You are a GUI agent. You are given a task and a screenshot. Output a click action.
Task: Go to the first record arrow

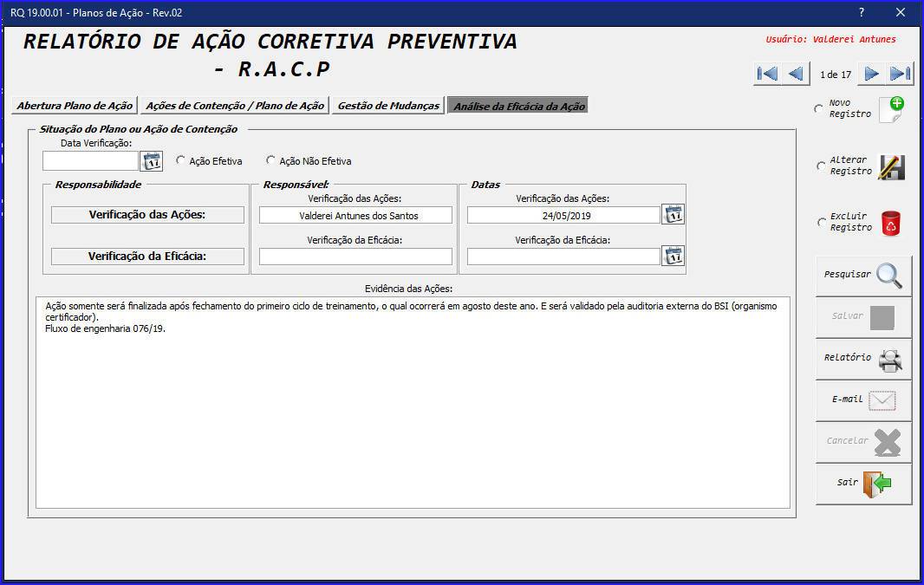pos(766,75)
